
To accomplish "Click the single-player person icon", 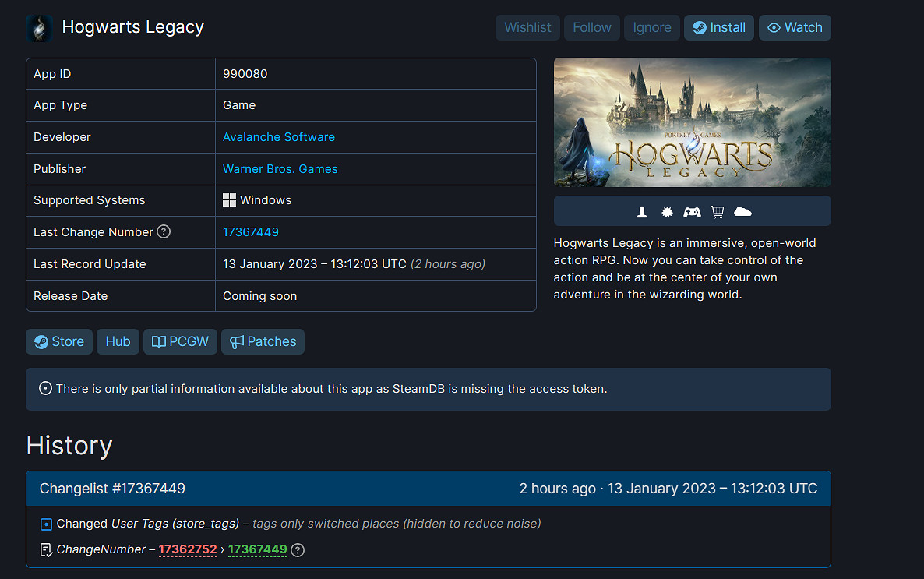I will tap(642, 211).
